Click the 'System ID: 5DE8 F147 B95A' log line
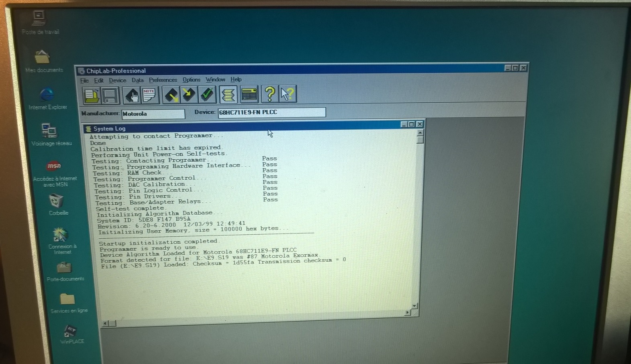Screen dimensions: 631x364 point(143,220)
